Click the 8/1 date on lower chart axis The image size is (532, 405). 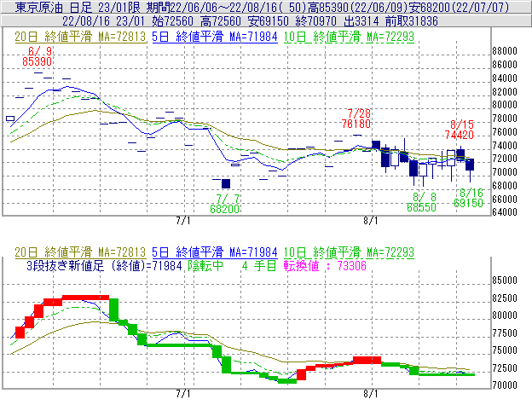(x=371, y=394)
